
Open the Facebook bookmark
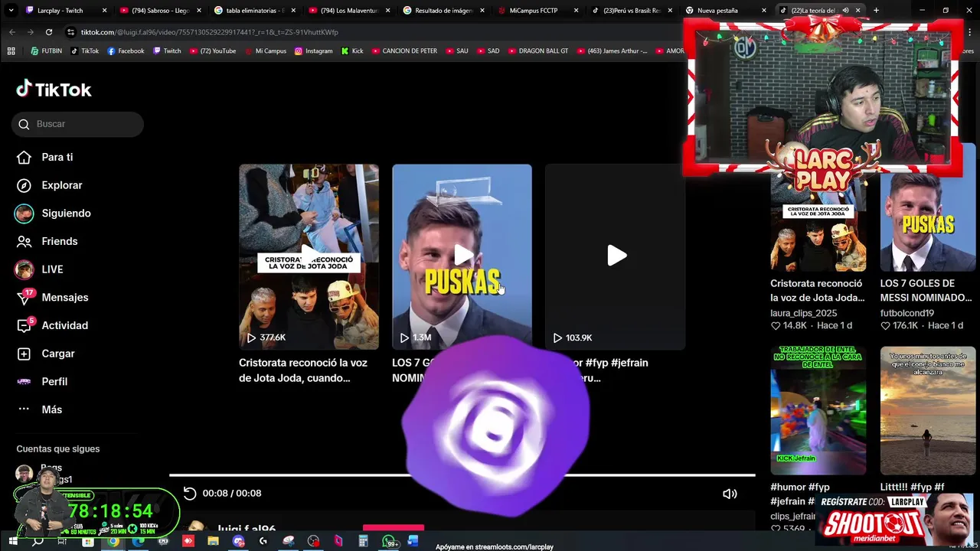point(126,51)
